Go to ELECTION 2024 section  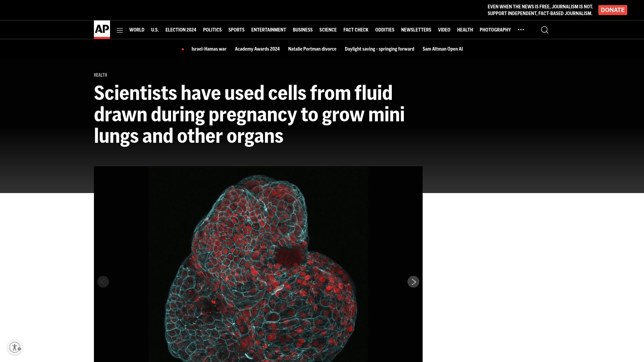click(181, 30)
